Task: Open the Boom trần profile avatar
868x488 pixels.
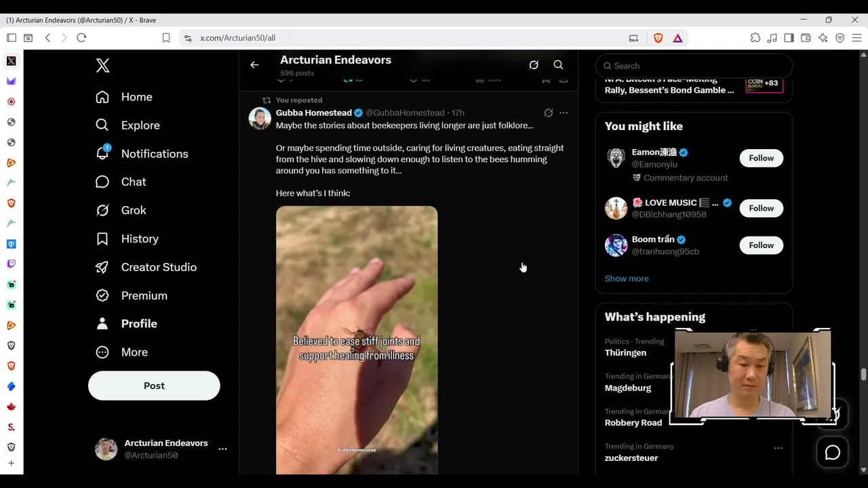Action: pos(616,245)
